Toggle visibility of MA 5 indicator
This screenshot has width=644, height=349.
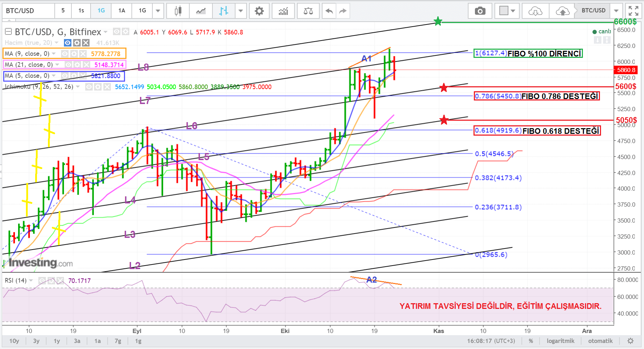(65, 76)
